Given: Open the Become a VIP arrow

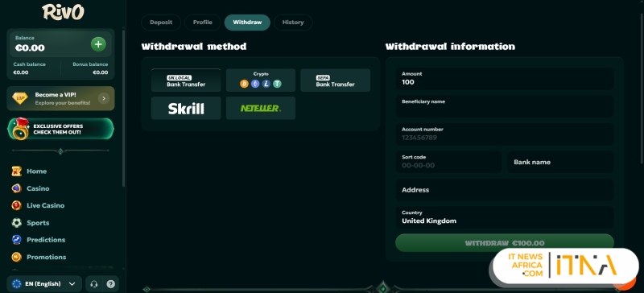Looking at the screenshot, I should pos(104,98).
